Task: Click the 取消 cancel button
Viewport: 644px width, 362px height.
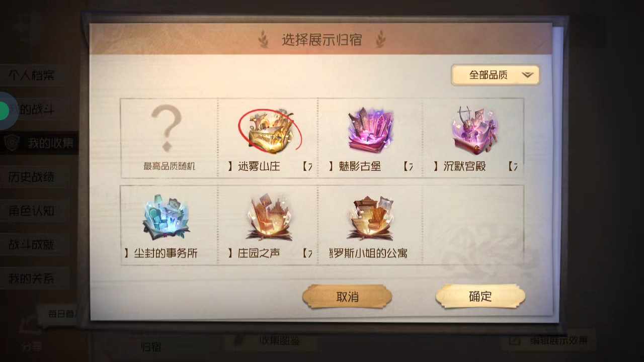Action: coord(347,297)
